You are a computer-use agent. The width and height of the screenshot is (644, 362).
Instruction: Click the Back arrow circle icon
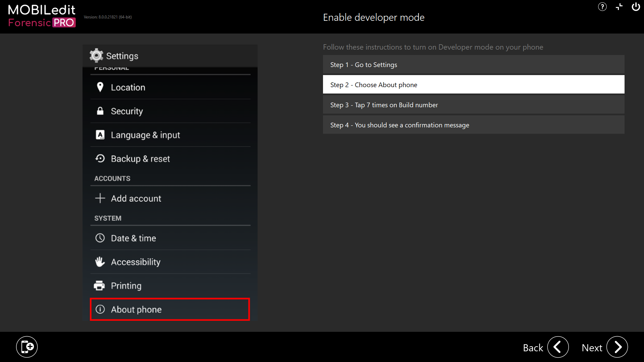[x=558, y=347]
